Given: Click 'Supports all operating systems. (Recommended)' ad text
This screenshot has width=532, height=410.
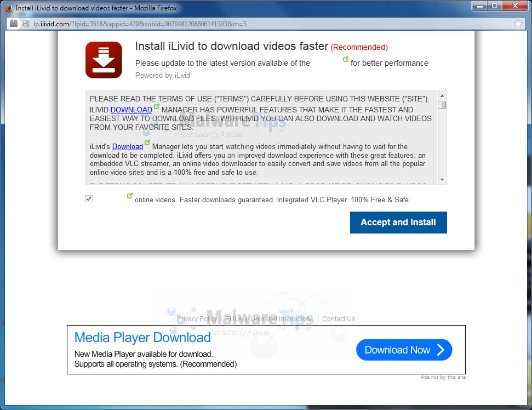Looking at the screenshot, I should pos(156,364).
